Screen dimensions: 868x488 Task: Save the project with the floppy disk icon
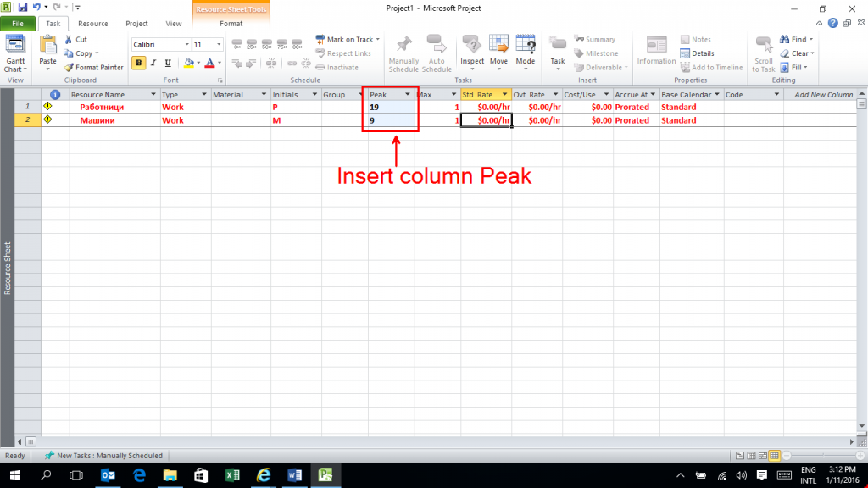[23, 8]
